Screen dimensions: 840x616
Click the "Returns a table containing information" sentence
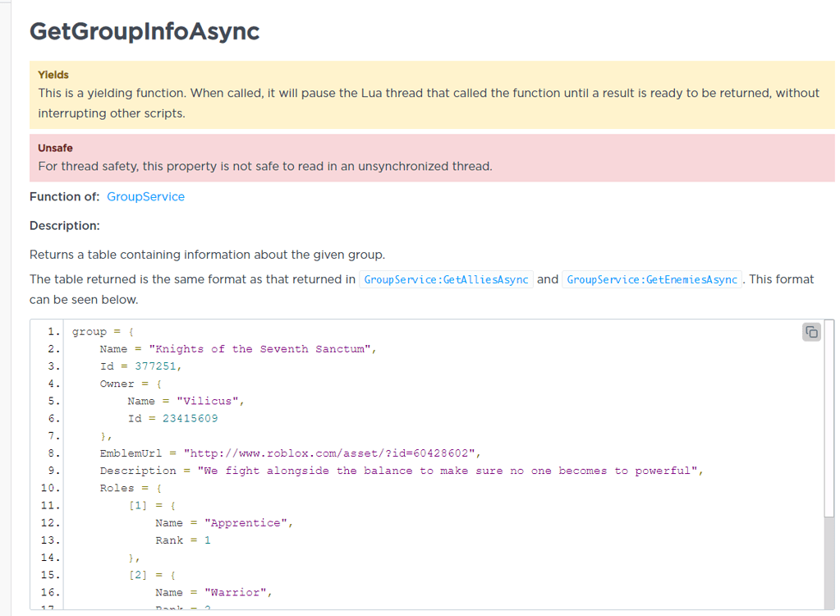pos(207,255)
